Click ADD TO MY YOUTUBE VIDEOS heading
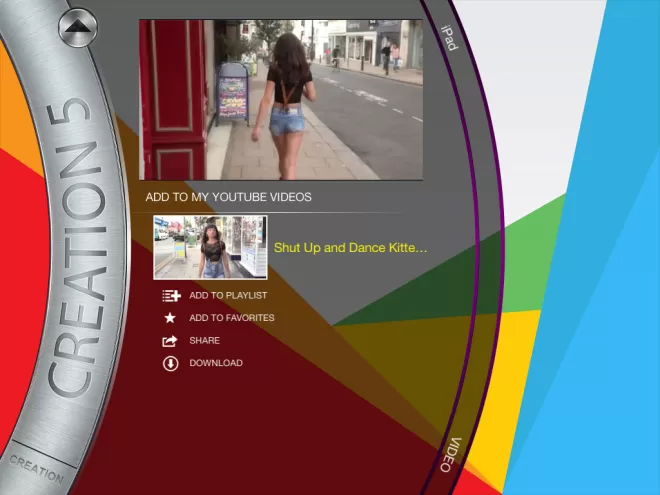Screen dimensions: 660x495 tap(229, 197)
